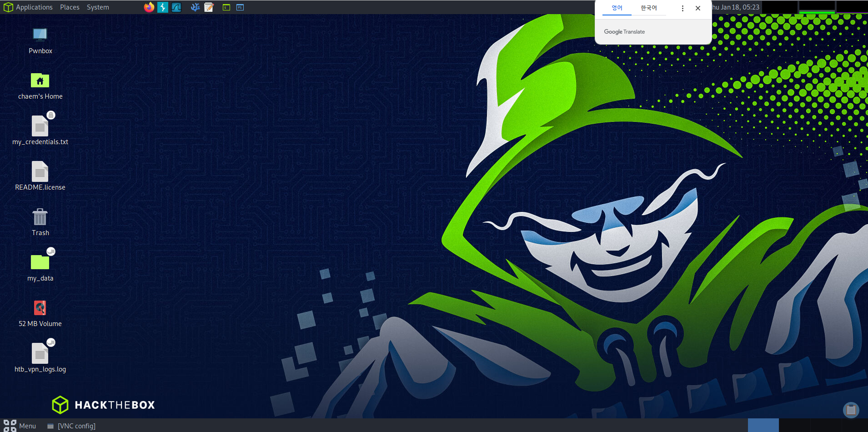
Task: Click the clipboard icon in bottom corner
Action: [851, 410]
